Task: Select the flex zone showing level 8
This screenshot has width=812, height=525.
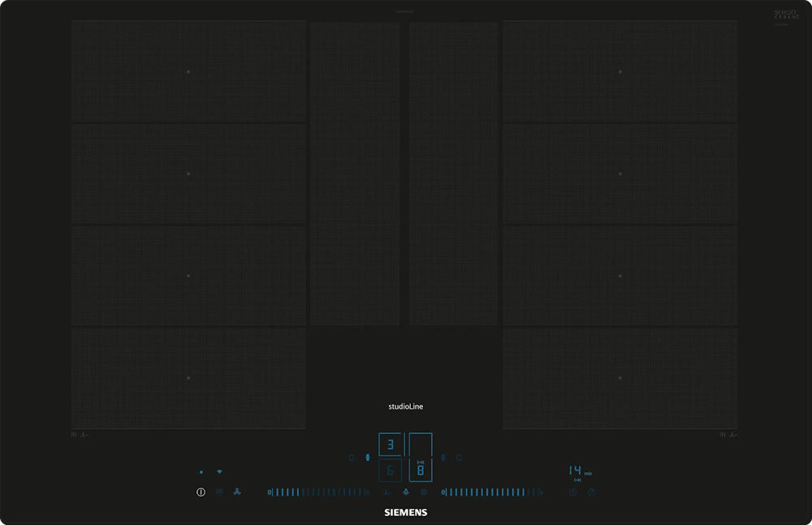Action: (x=421, y=469)
